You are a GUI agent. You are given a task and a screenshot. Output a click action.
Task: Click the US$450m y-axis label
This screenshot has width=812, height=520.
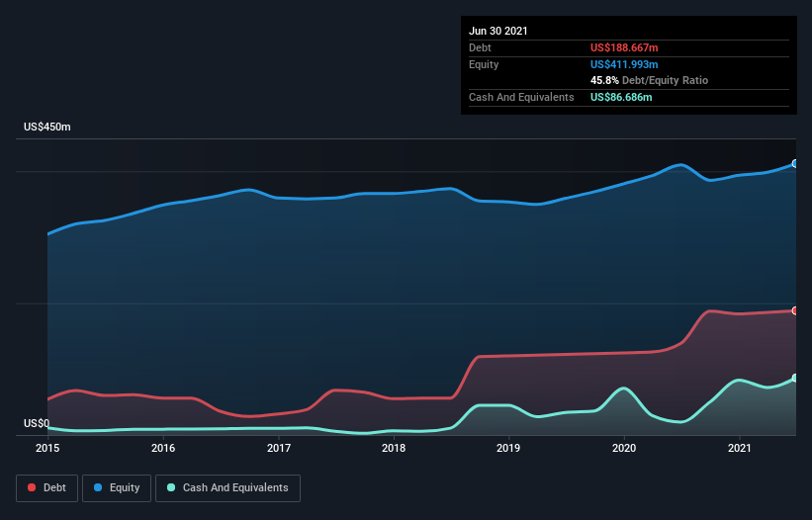pos(47,127)
